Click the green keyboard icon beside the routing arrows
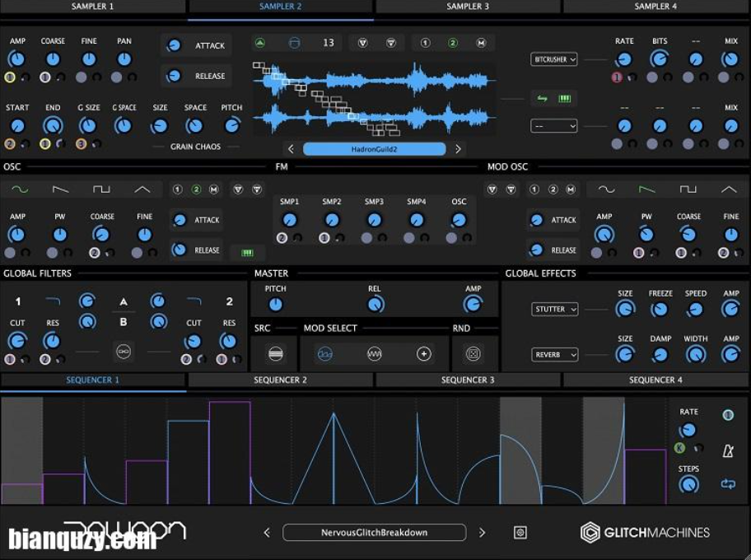751x560 pixels. 565,99
